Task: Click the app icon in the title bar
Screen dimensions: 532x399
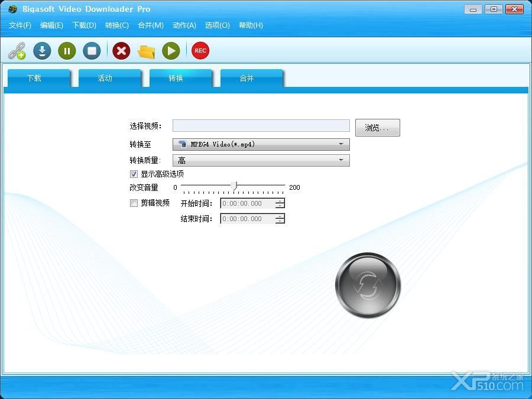Action: pyautogui.click(x=12, y=9)
